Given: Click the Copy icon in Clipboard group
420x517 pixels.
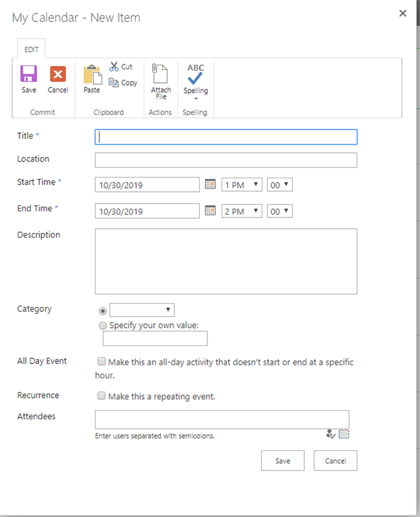Looking at the screenshot, I should point(114,83).
